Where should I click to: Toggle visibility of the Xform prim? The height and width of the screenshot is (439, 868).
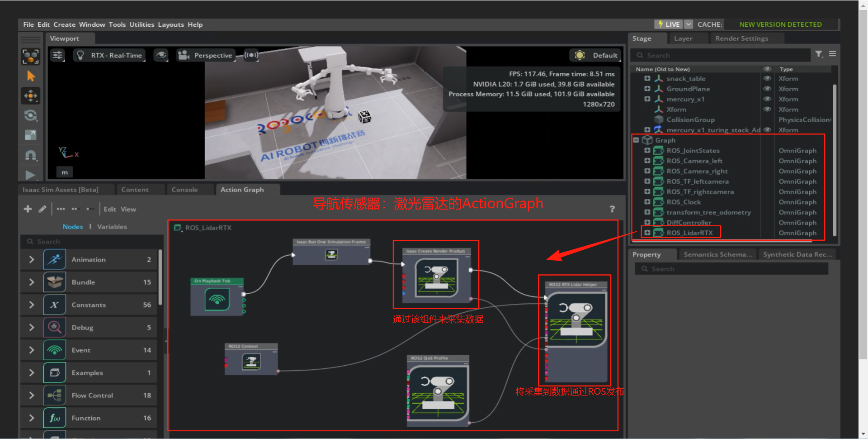(767, 109)
